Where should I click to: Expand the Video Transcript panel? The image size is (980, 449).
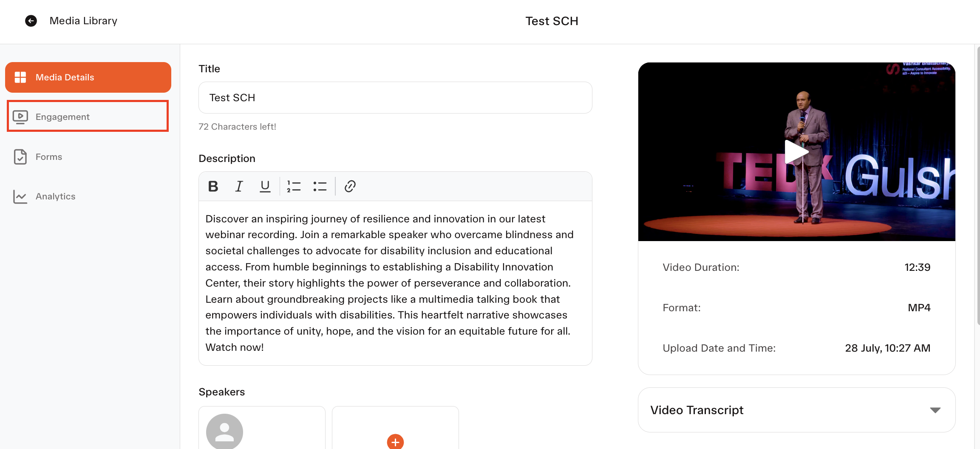point(796,410)
